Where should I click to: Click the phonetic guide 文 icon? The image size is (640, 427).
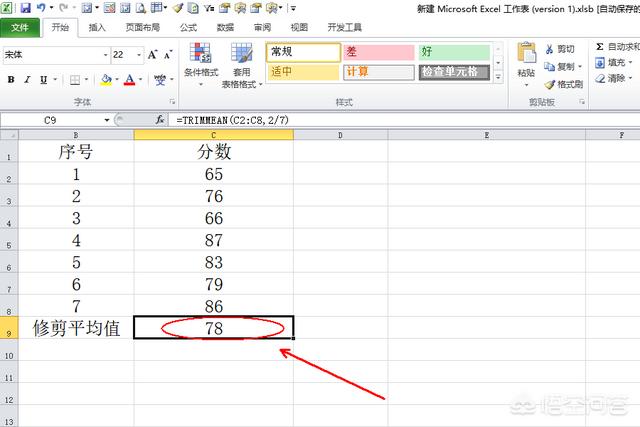(x=160, y=79)
